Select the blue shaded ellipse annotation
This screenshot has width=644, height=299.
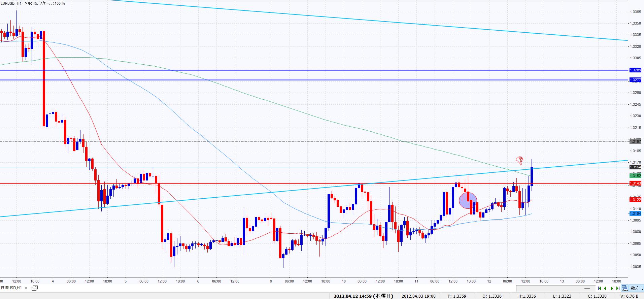(x=468, y=200)
